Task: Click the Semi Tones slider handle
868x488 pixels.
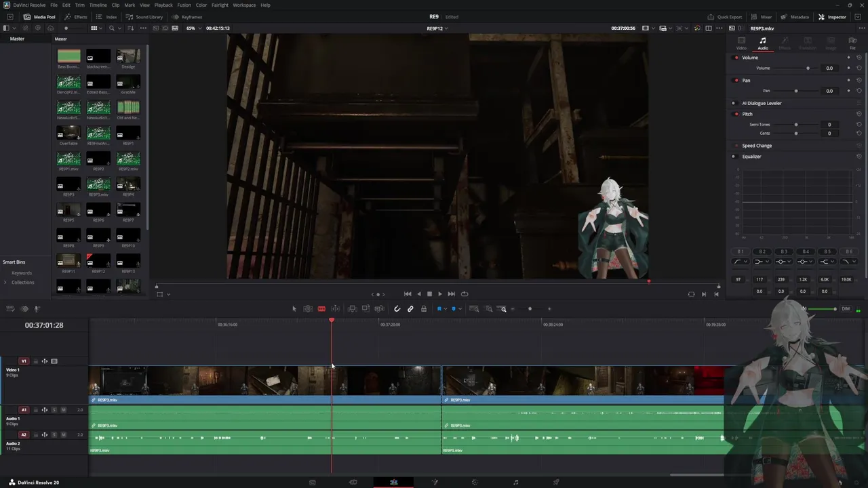Action: (796, 125)
